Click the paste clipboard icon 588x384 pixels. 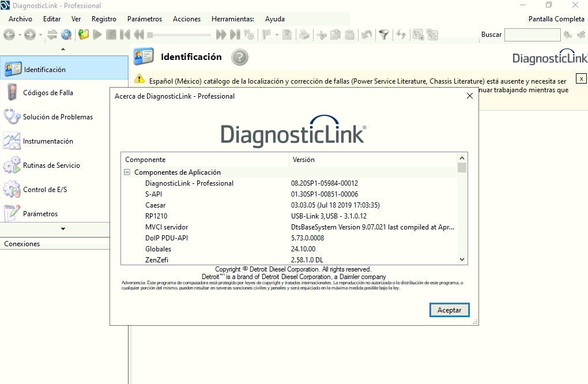point(349,35)
